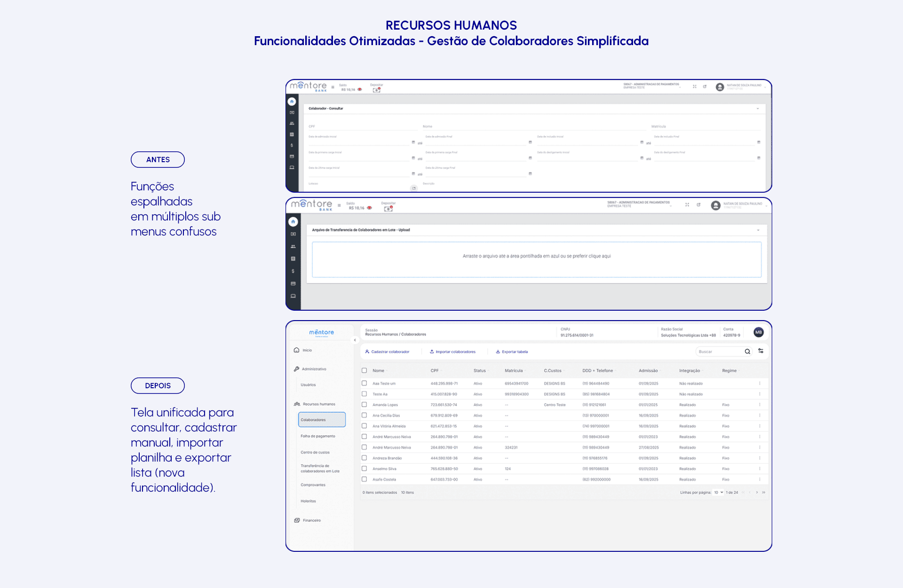The image size is (903, 588).
Task: Check the checkbox for Amanda Lopes
Action: [364, 404]
